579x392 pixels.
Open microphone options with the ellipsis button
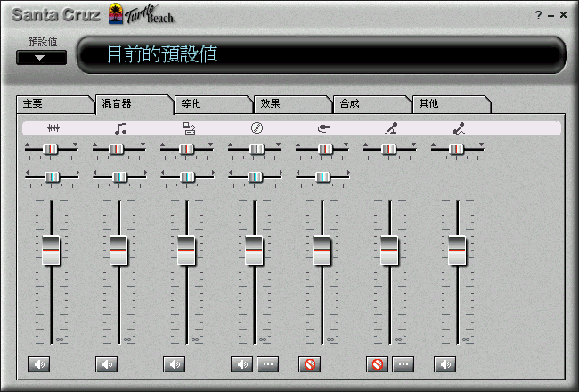(404, 364)
